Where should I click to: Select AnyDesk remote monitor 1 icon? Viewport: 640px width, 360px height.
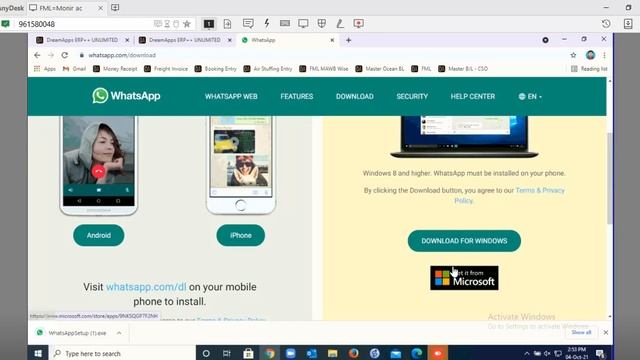point(209,24)
